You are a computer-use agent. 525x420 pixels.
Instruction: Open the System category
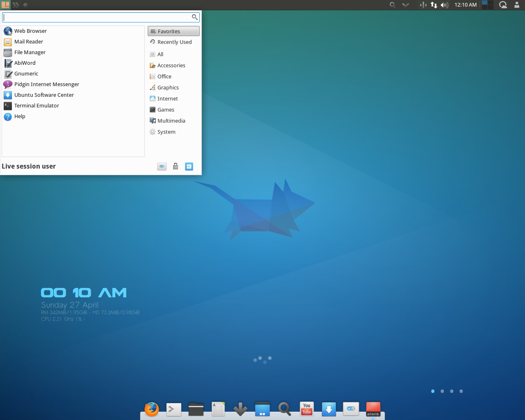click(173, 132)
